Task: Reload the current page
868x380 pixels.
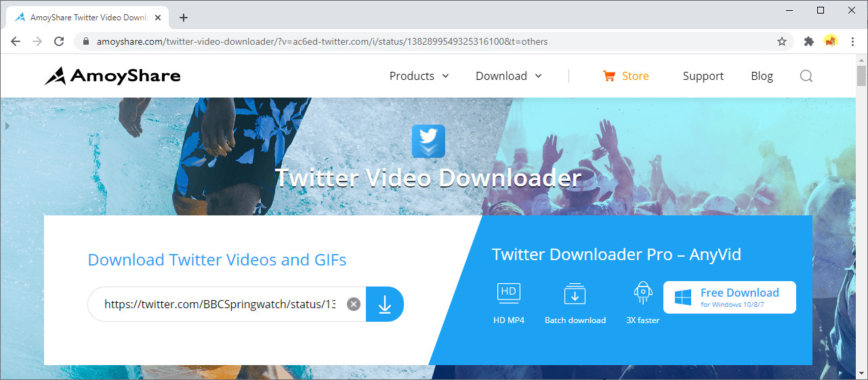Action: (59, 41)
